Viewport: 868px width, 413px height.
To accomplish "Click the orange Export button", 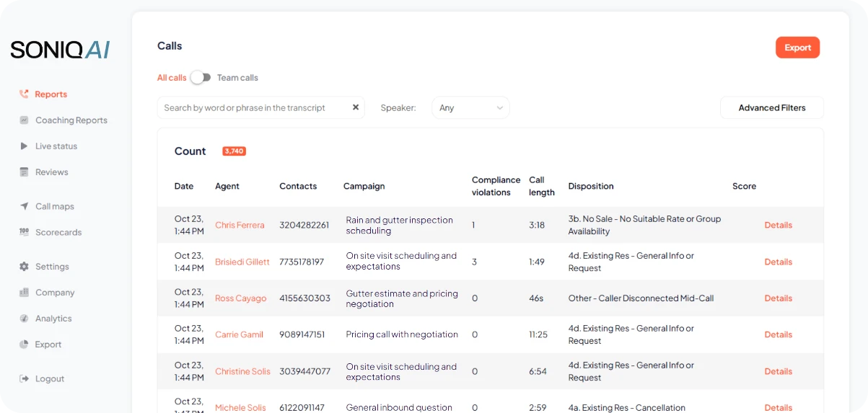I will point(797,48).
